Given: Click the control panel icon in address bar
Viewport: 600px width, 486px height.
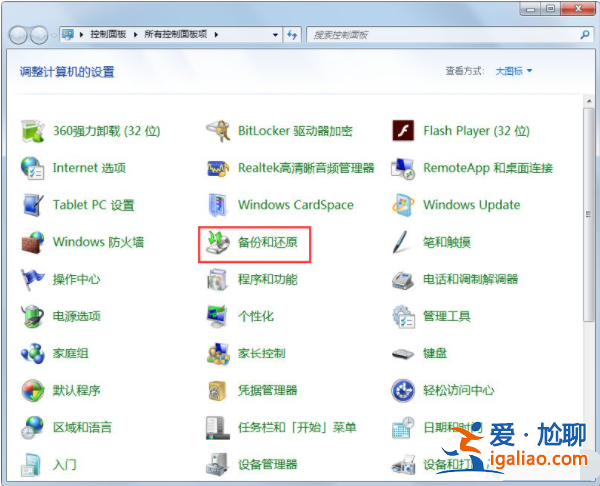Looking at the screenshot, I should 68,34.
